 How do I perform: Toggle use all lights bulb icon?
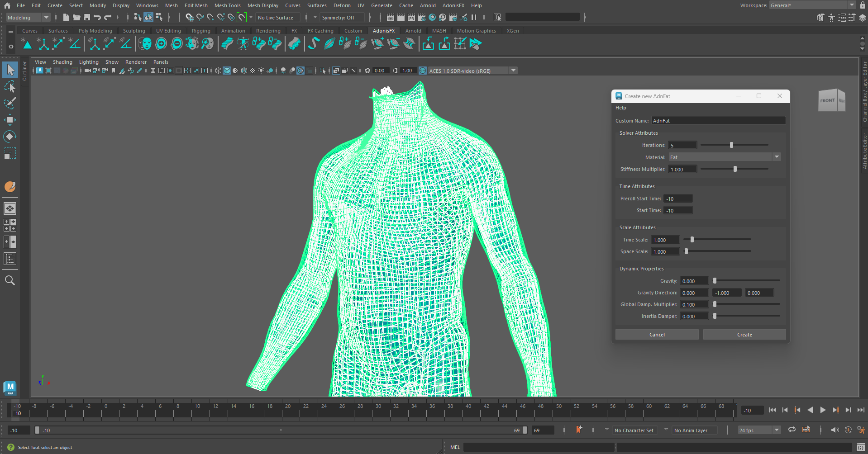(x=261, y=71)
